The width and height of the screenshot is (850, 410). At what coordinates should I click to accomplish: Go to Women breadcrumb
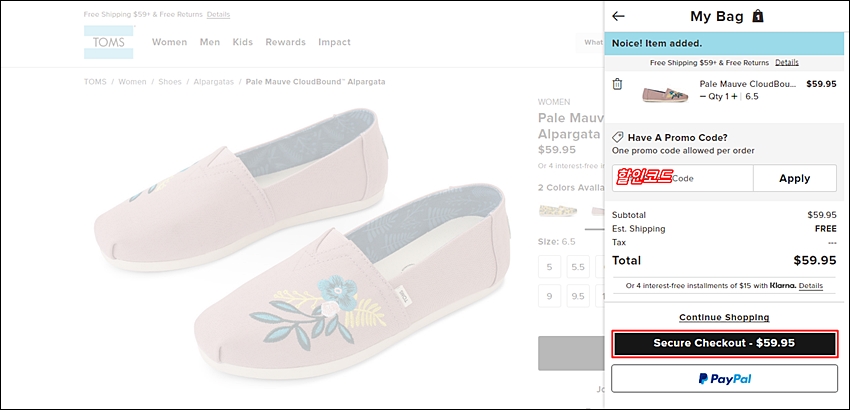(132, 82)
